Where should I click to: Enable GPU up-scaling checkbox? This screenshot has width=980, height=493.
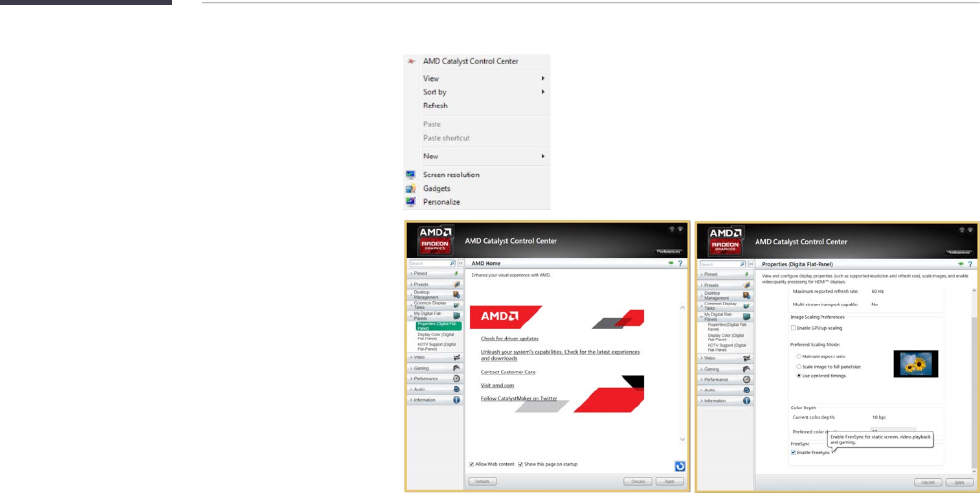tap(794, 328)
